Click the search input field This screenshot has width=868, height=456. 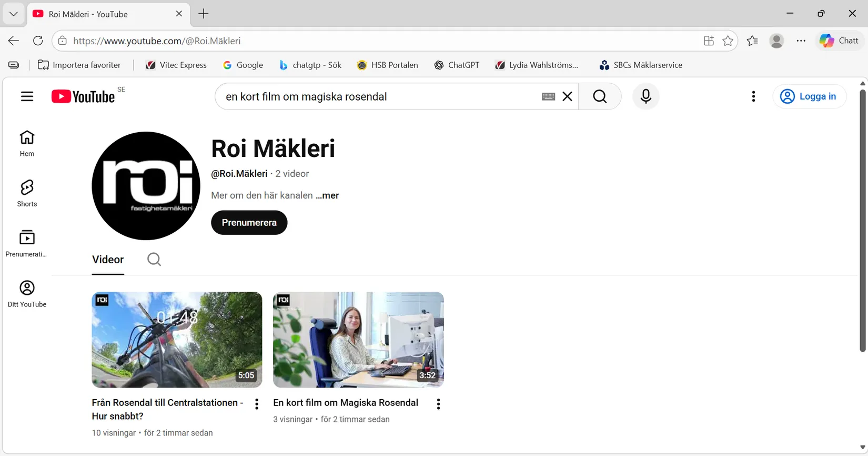pos(379,96)
